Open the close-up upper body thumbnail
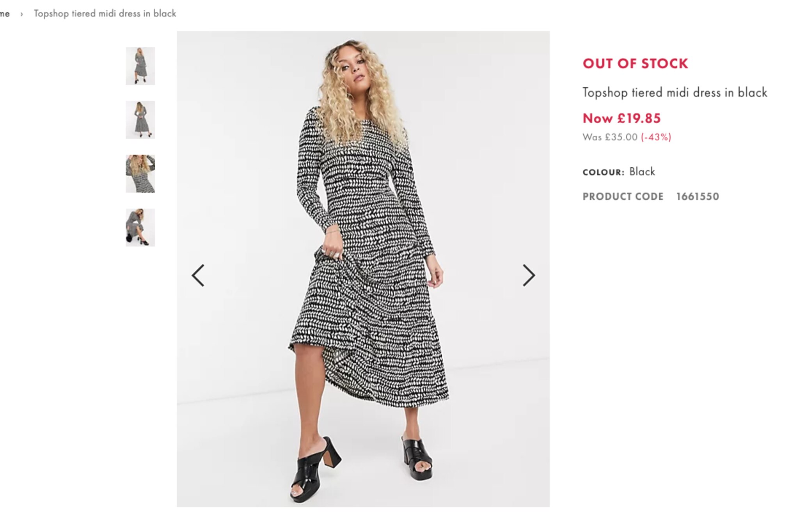The width and height of the screenshot is (799, 532). [x=140, y=174]
